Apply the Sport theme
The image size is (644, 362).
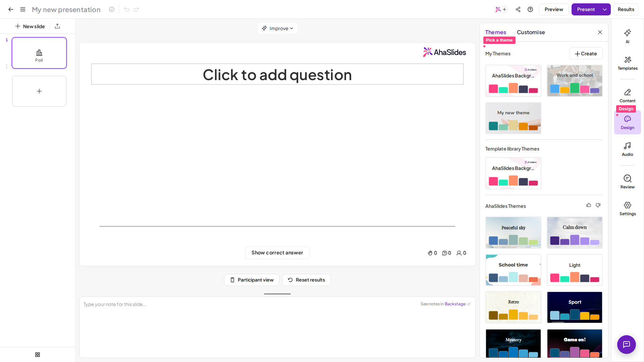pyautogui.click(x=575, y=307)
